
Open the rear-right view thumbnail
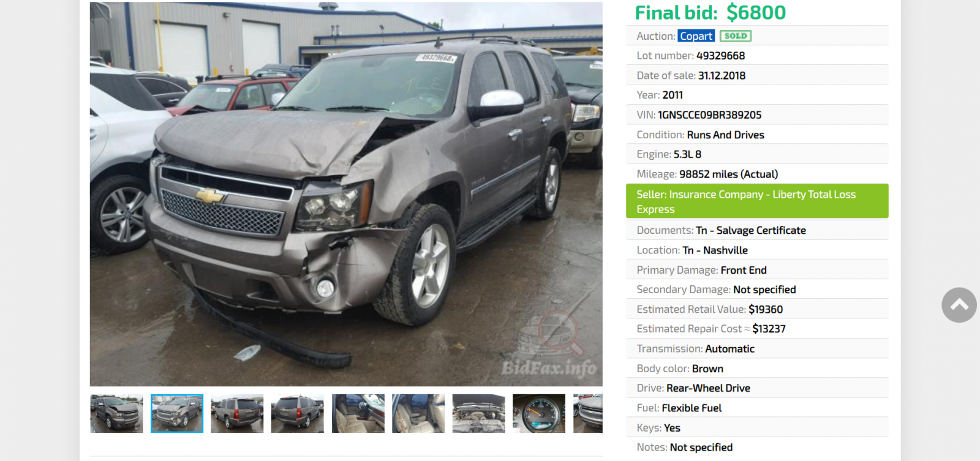coord(298,413)
